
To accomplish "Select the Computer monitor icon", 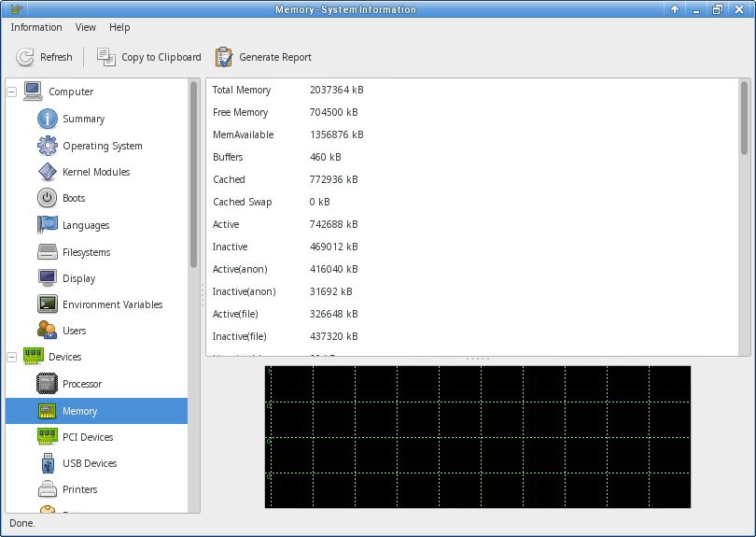I will coord(33,92).
